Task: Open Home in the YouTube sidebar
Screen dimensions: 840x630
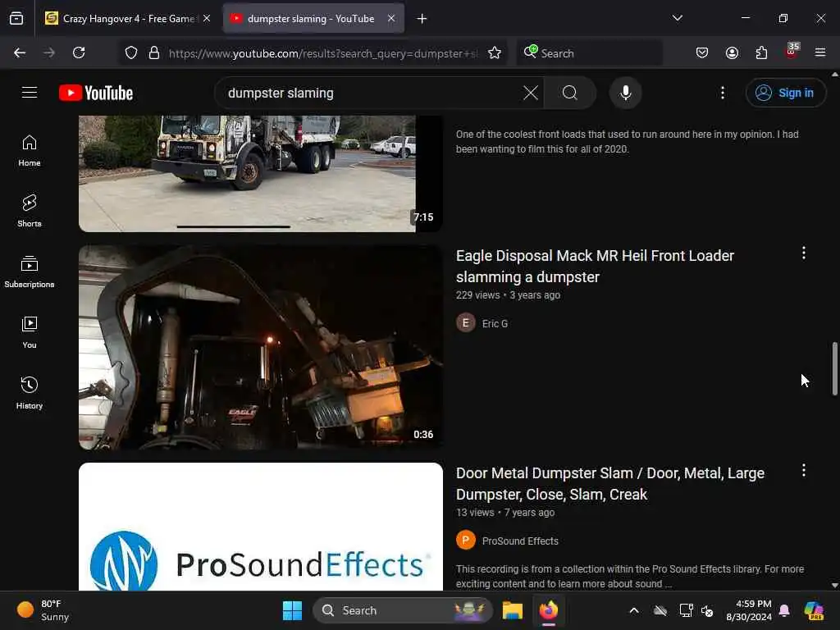Action: (30, 151)
